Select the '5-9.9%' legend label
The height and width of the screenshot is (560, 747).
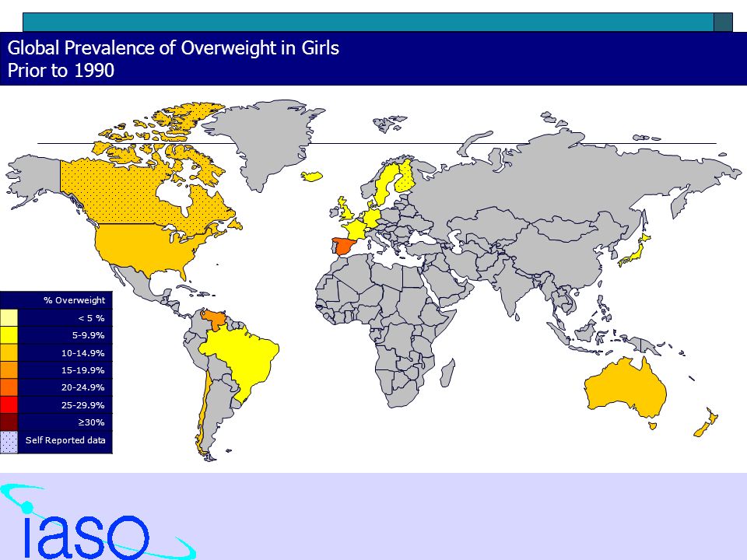point(88,335)
